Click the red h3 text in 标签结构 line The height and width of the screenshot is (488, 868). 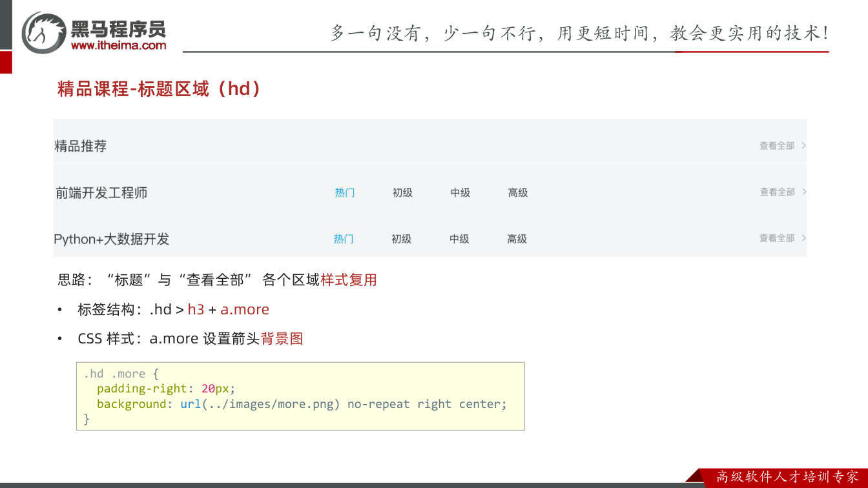tap(196, 310)
